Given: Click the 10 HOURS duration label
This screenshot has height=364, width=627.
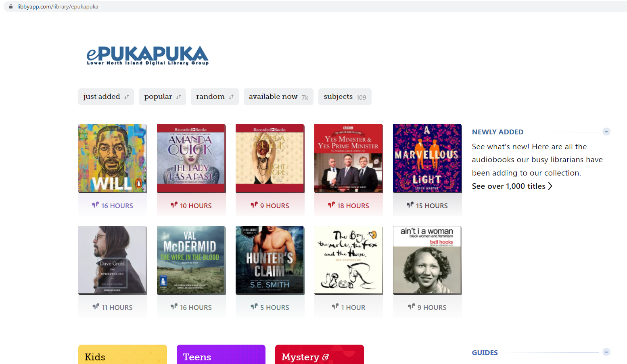Looking at the screenshot, I should pos(196,206).
